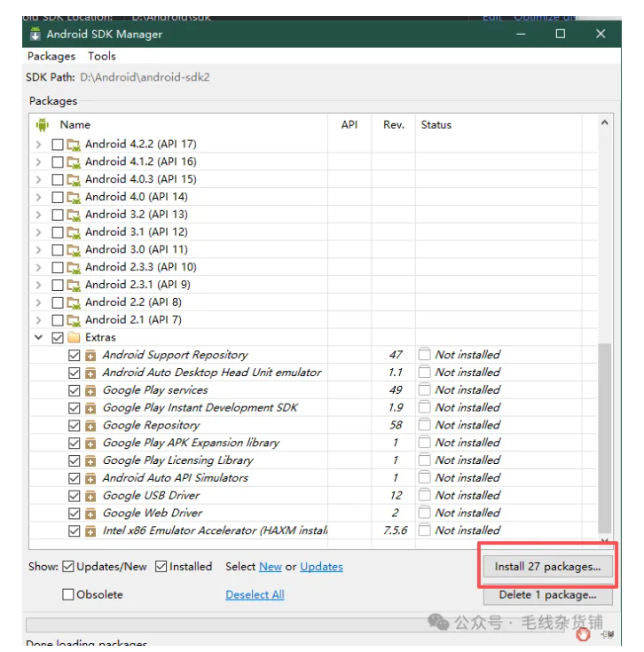Click the scrollbar up arrow

point(604,122)
